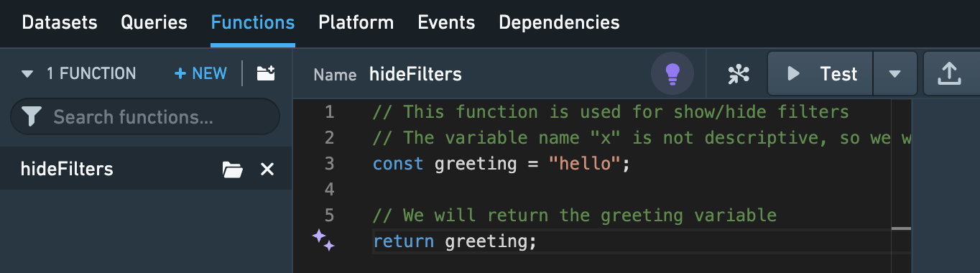Open the Test options dropdown arrow
This screenshot has height=273, width=980.
click(895, 73)
